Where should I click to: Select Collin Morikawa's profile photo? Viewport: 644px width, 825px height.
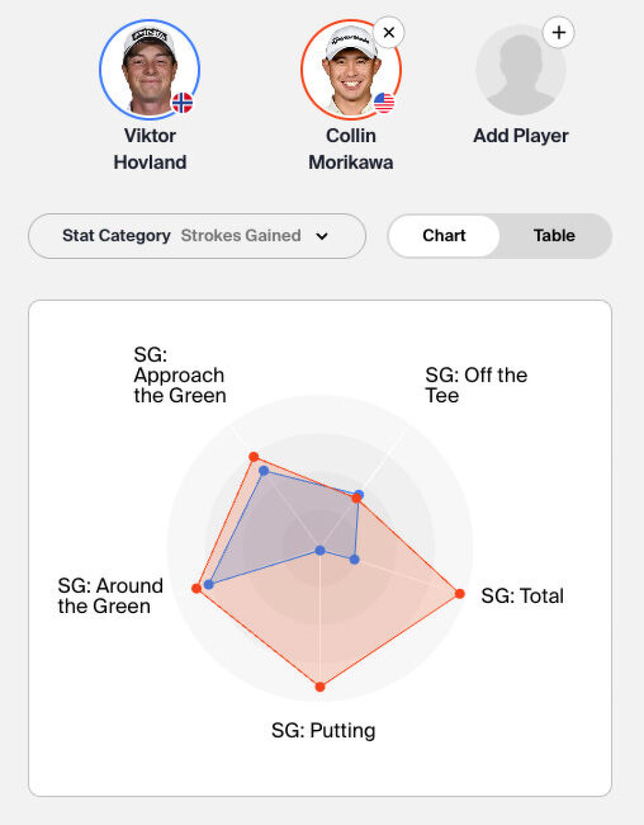[351, 68]
